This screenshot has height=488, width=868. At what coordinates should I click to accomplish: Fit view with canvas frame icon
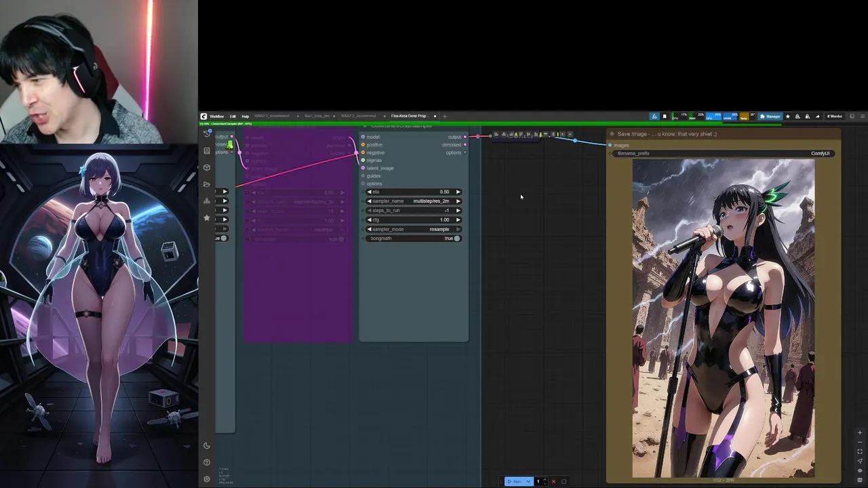(x=860, y=451)
